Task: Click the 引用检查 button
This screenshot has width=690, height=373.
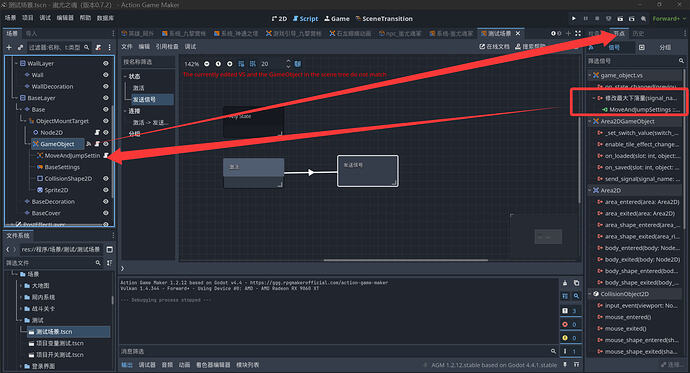Action: pyautogui.click(x=167, y=47)
